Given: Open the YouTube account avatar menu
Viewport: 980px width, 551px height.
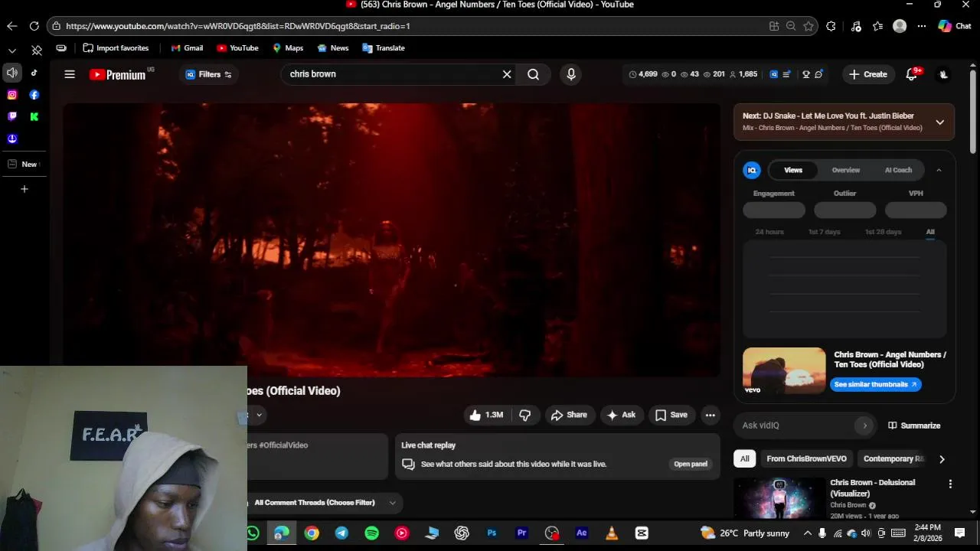Looking at the screenshot, I should [943, 74].
